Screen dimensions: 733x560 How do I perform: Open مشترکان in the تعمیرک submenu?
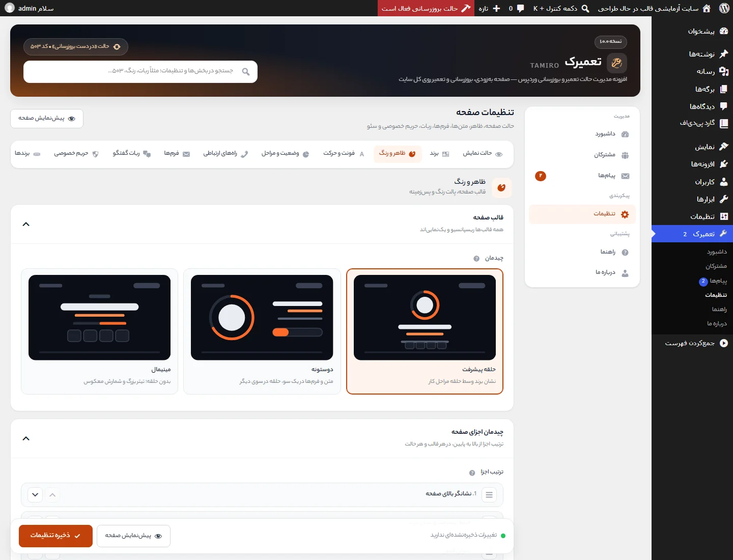(x=716, y=266)
